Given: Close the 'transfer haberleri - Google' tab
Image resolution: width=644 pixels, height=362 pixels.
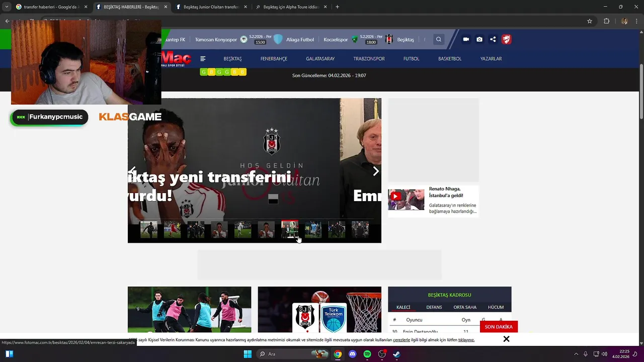Looking at the screenshot, I should click(86, 7).
